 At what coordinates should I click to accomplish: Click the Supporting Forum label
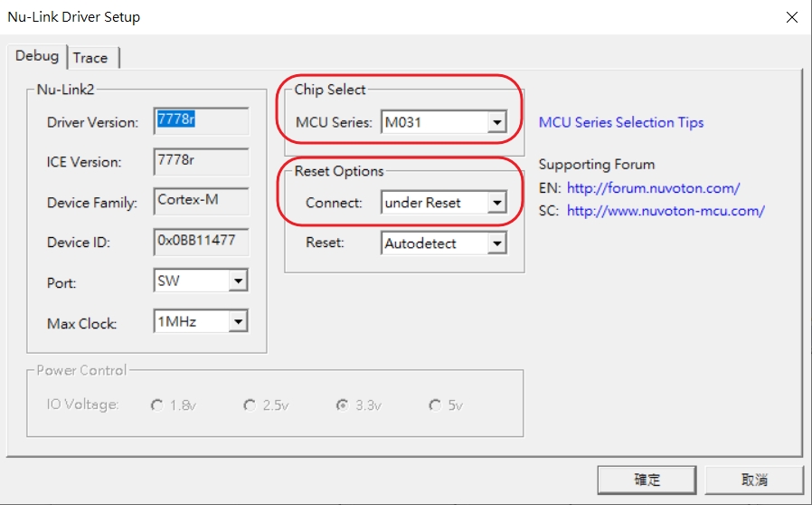point(597,165)
